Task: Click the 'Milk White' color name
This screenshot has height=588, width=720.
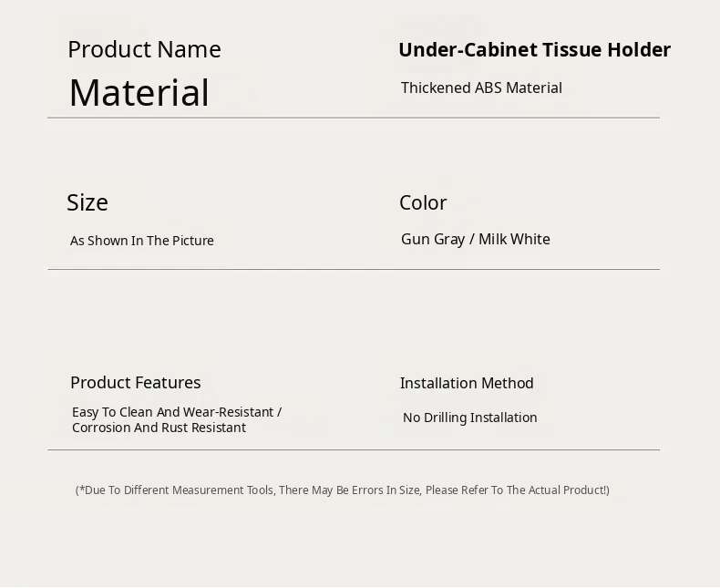Action: point(514,239)
